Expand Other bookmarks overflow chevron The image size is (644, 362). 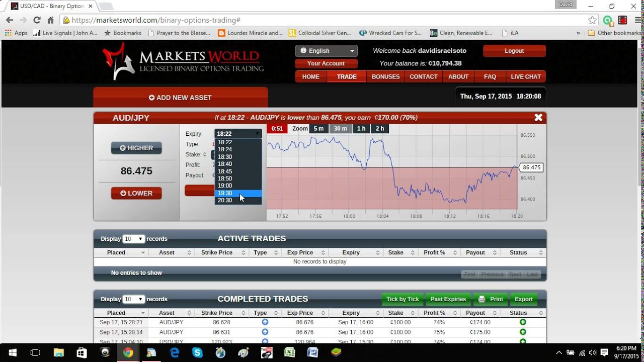coord(578,33)
